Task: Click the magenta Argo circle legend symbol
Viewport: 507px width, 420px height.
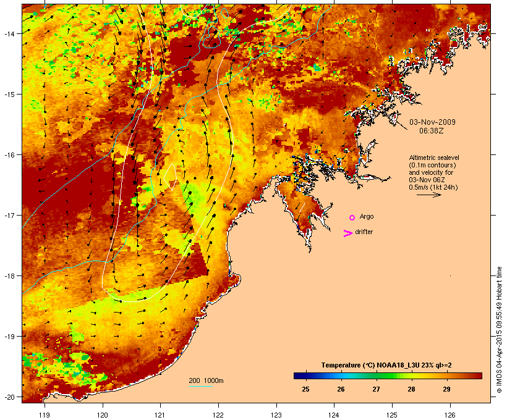Action: click(352, 217)
